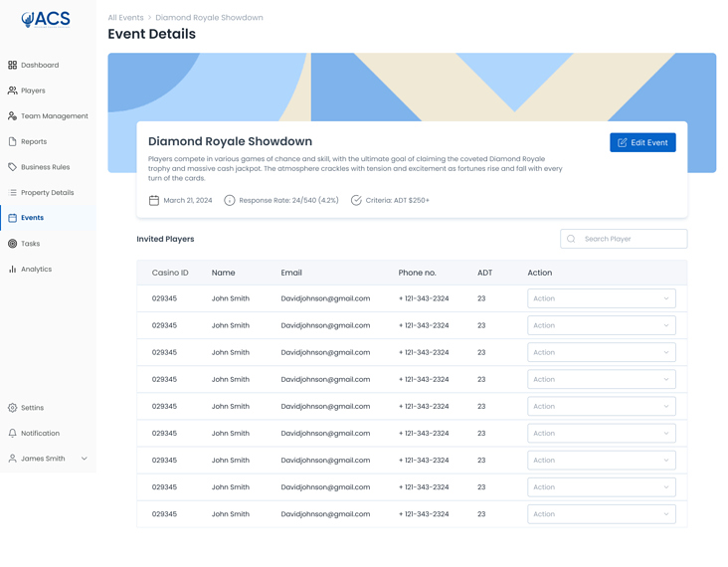Select Events in the sidebar menu
The image size is (728, 567).
[32, 218]
